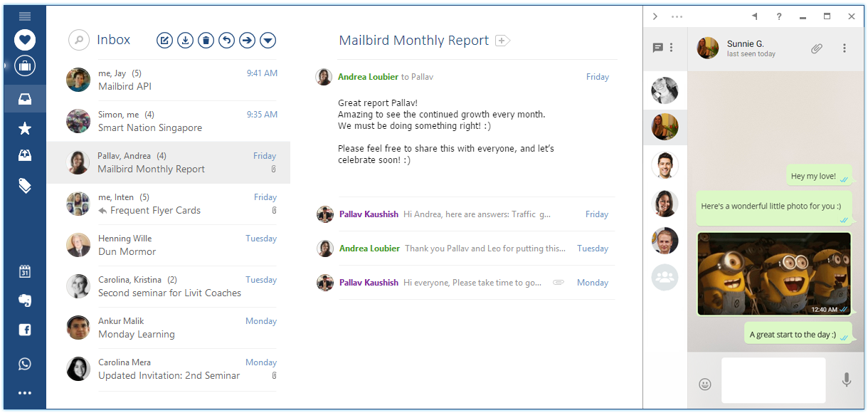Viewport: 868px width, 413px height.
Task: Select Mailbird Monthly Report conversation in list
Action: (169, 162)
